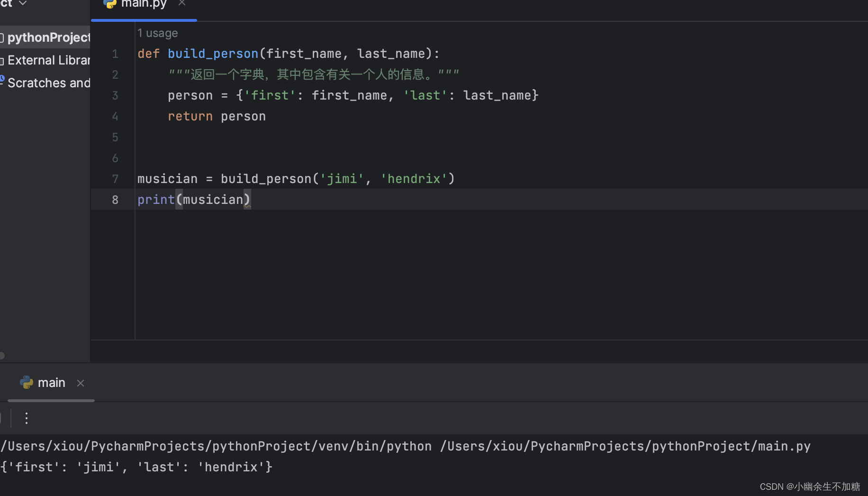Click the 'jimi' string on line 7
868x496 pixels.
point(342,179)
